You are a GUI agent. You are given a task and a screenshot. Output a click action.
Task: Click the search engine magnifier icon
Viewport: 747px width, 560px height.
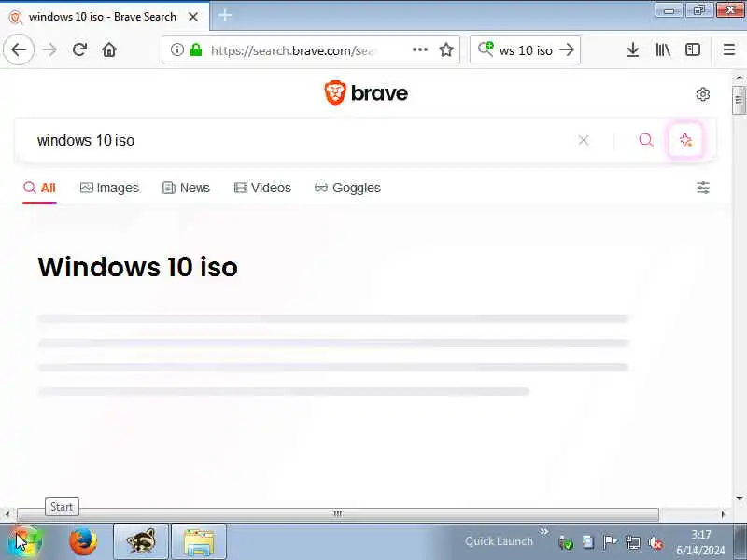[x=486, y=49]
